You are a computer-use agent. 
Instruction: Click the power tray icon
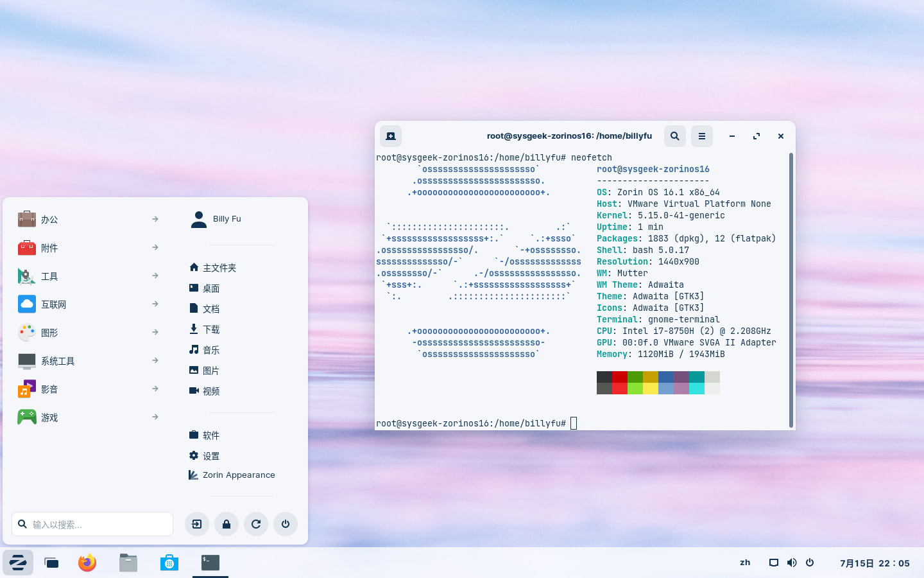point(810,563)
